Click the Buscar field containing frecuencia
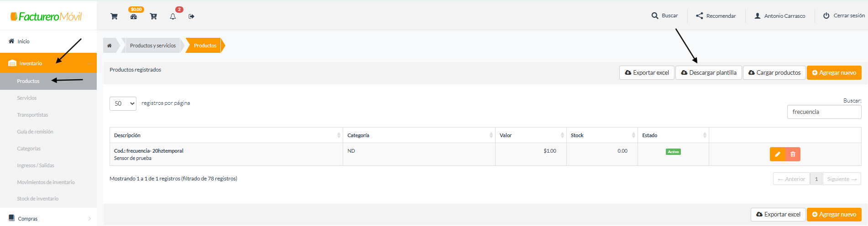The height and width of the screenshot is (226, 868). (x=824, y=112)
